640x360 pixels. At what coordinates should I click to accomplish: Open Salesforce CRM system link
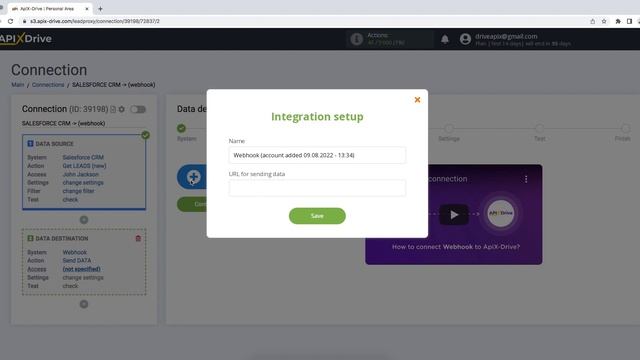point(83,157)
